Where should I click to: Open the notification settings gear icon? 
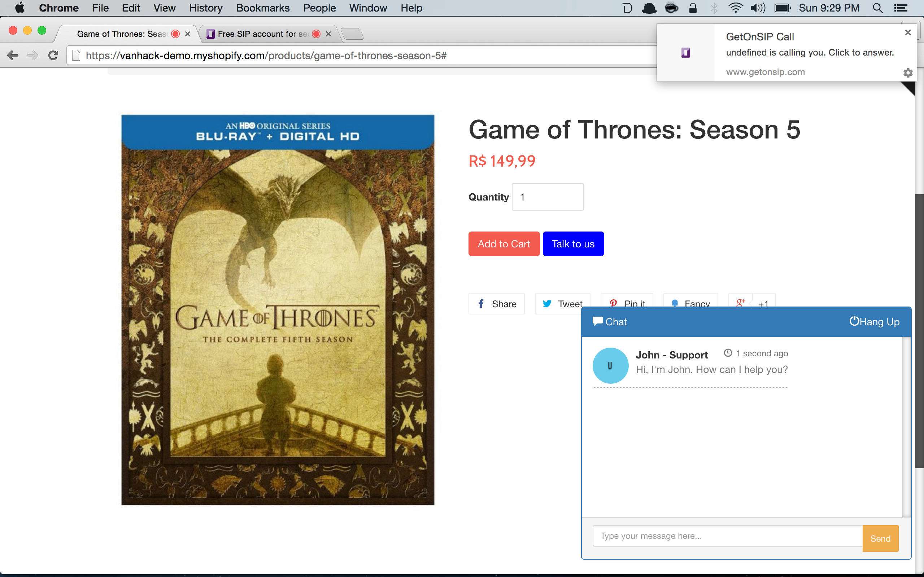(x=908, y=72)
